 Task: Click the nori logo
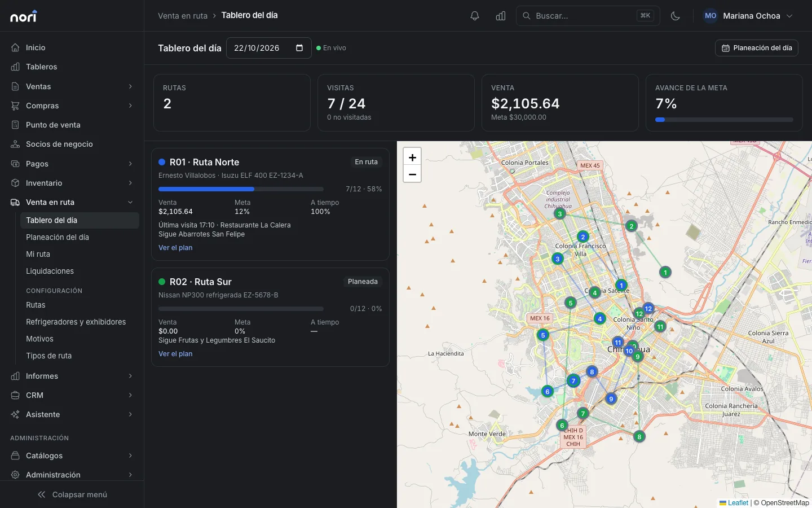[24, 16]
